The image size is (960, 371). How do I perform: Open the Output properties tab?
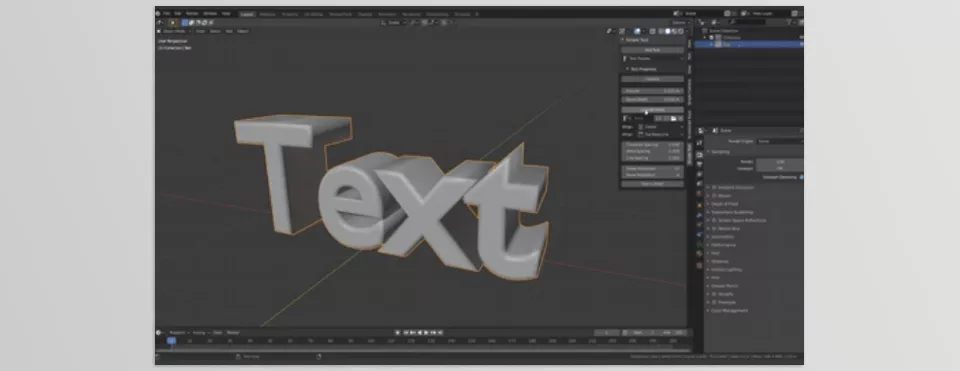click(x=699, y=164)
